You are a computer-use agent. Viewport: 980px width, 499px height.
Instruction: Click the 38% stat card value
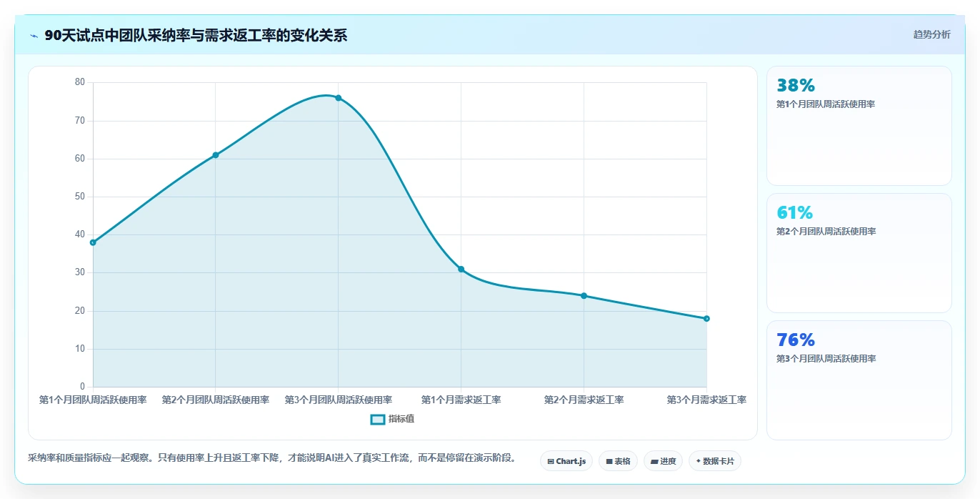pyautogui.click(x=796, y=86)
